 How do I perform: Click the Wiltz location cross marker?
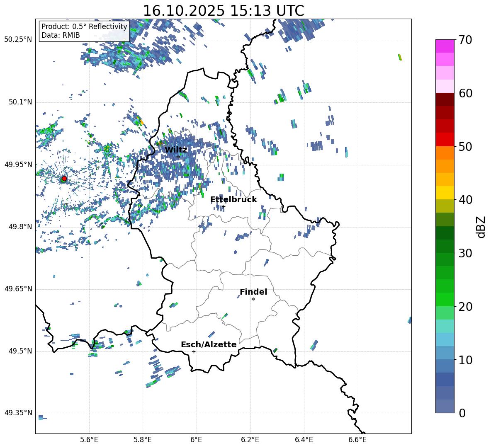point(178,157)
